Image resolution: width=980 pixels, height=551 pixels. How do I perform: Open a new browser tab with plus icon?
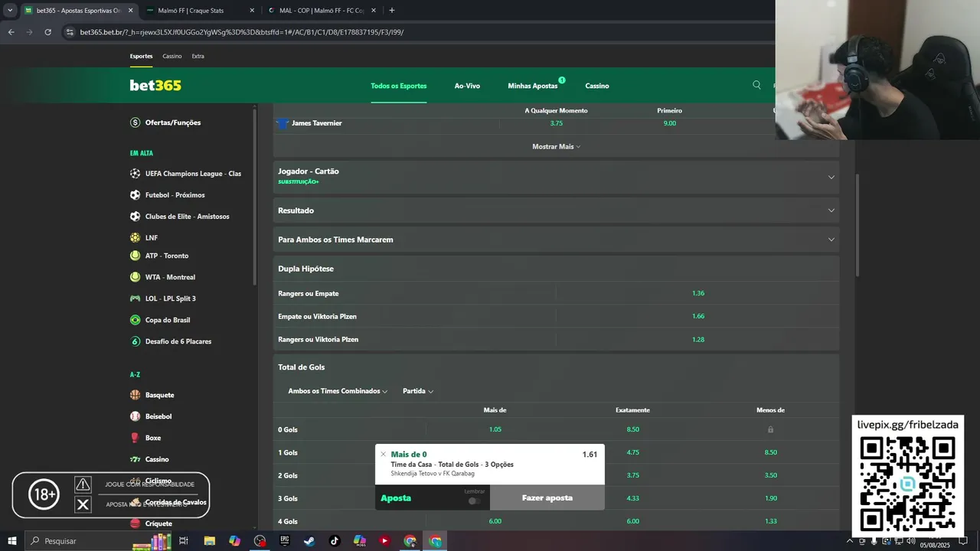coord(392,11)
